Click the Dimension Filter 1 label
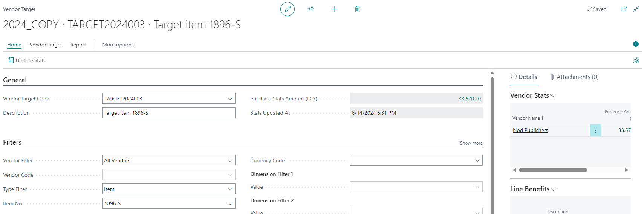This screenshot has height=214, width=644. (x=272, y=174)
